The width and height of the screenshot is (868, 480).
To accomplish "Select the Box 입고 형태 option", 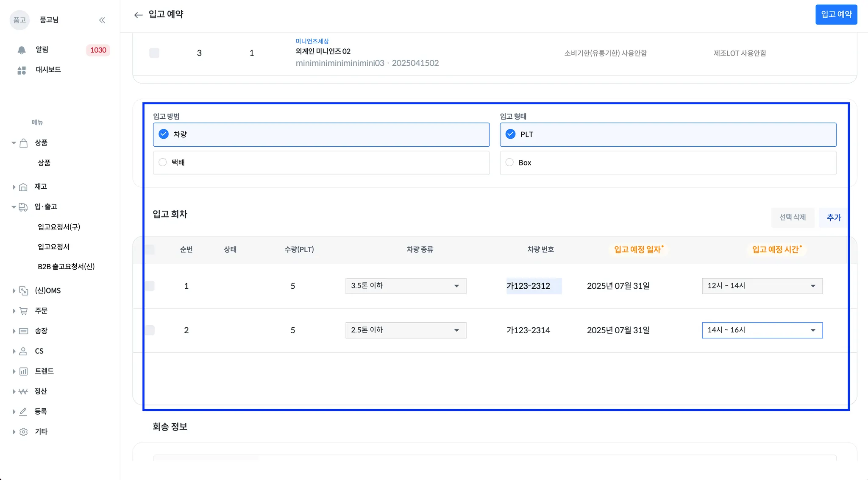I will [510, 162].
